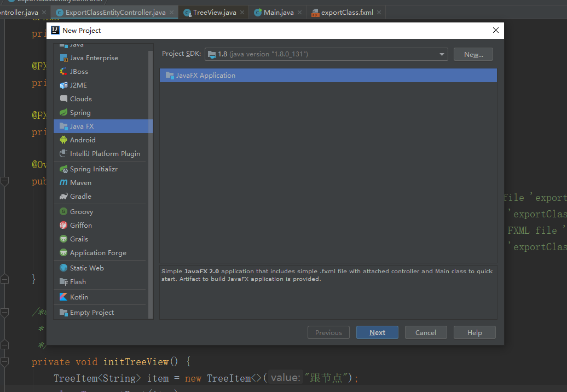This screenshot has height=392, width=567.
Task: Click the JavaFX Application folder icon
Action: (170, 75)
